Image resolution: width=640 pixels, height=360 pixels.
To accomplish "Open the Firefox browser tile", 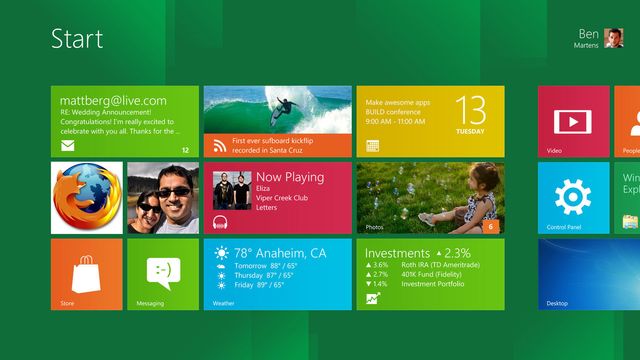I will (87, 198).
